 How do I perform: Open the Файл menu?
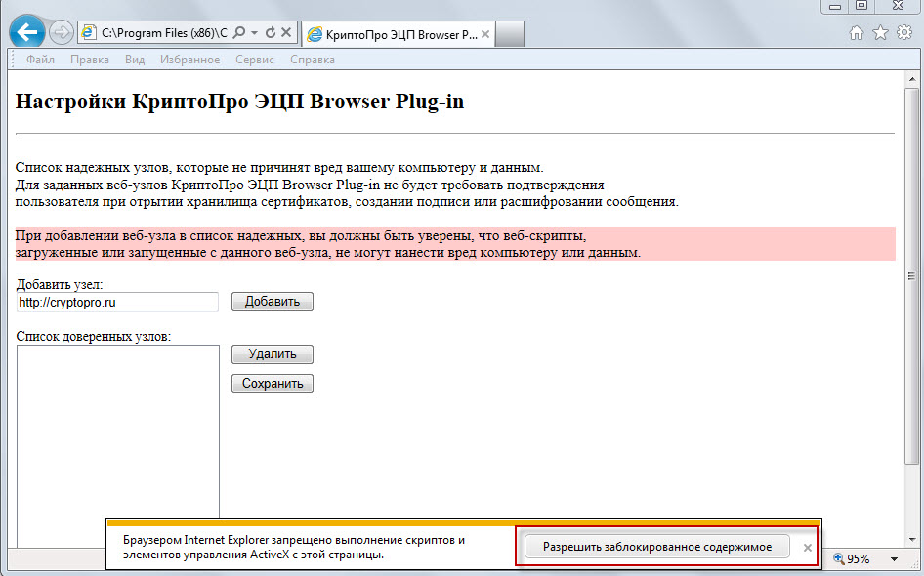[40, 60]
